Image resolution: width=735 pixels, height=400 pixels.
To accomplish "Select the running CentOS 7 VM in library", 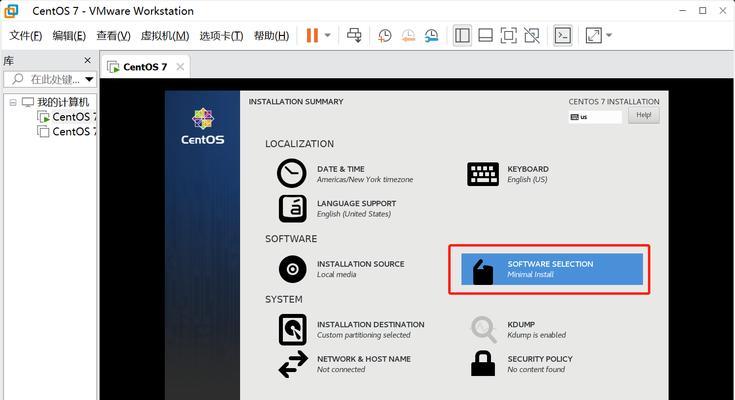I will tap(74, 117).
